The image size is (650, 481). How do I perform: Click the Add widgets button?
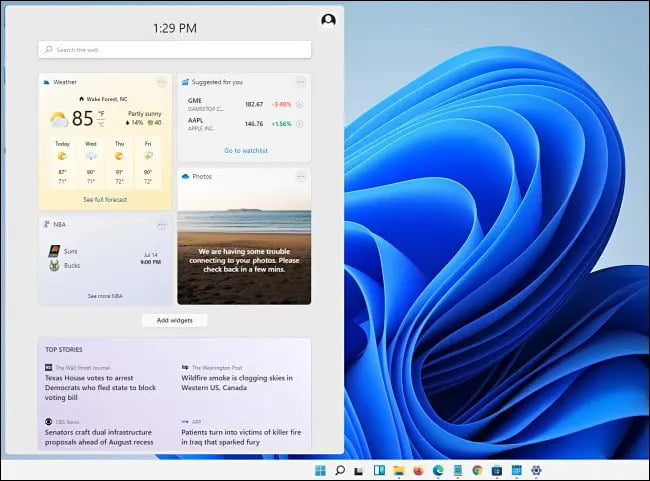175,320
